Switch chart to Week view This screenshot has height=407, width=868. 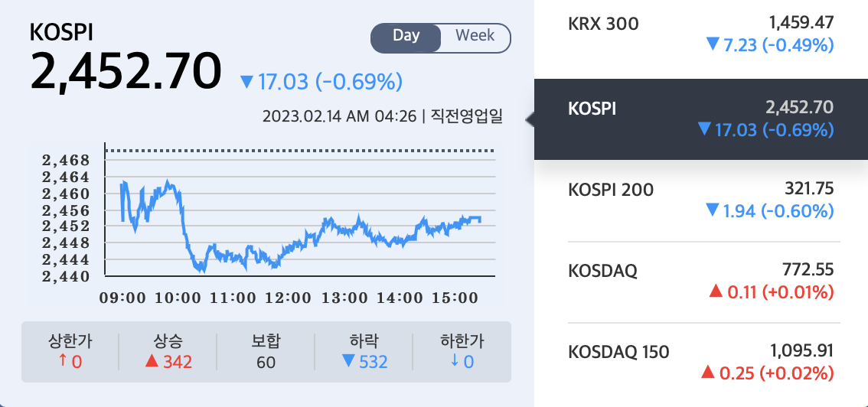coord(475,37)
